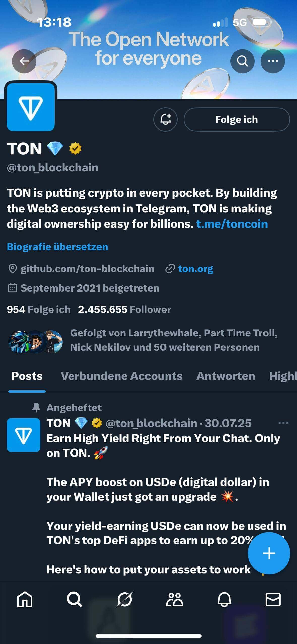
Task: Tap the blue compose post button
Action: pos(269,553)
